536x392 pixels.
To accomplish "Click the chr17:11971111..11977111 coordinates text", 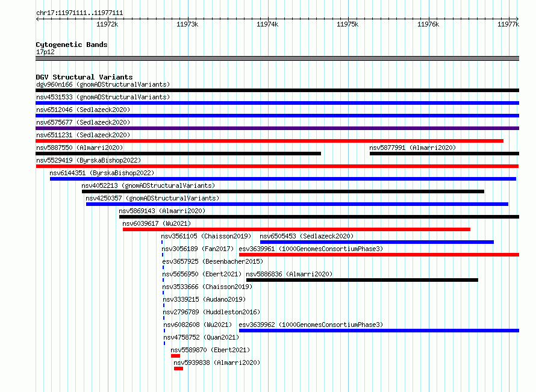I will point(79,13).
